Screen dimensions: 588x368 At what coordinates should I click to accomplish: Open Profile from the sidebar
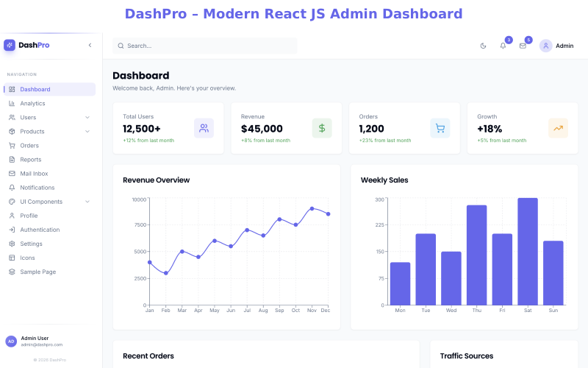point(49,216)
